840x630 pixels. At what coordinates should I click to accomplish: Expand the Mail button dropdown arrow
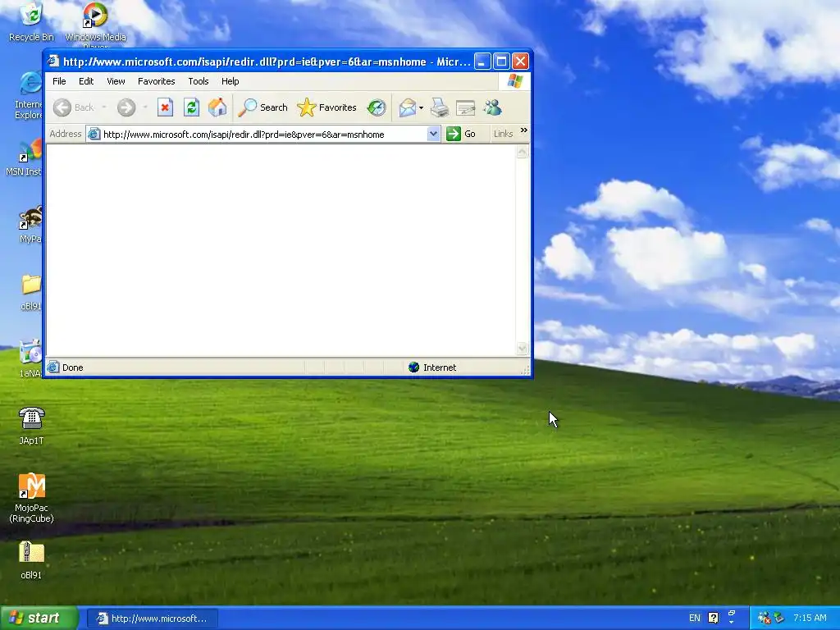point(421,107)
